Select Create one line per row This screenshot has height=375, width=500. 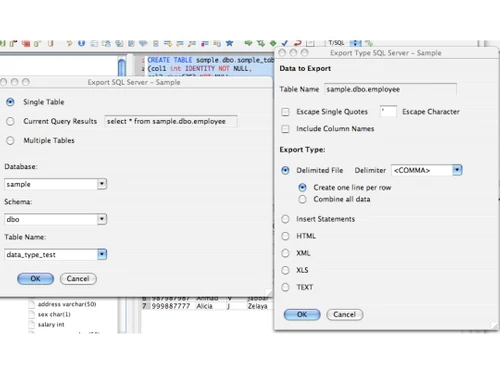pyautogui.click(x=302, y=188)
